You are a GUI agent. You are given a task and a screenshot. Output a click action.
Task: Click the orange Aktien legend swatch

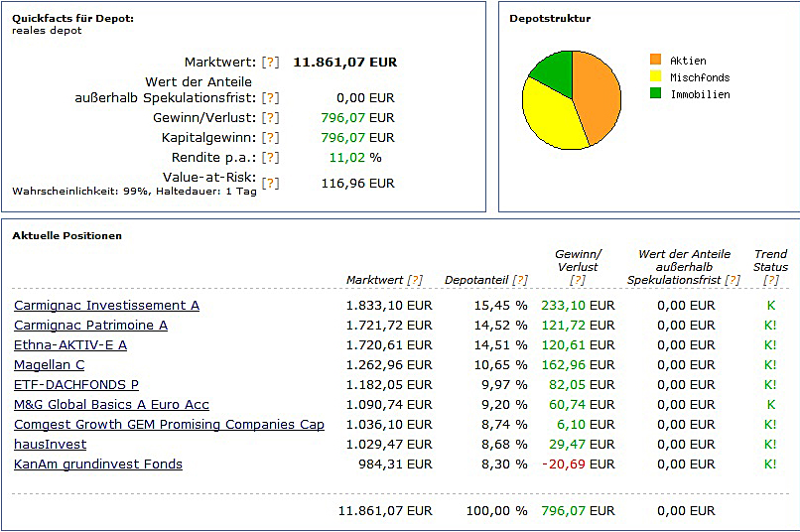coord(655,61)
